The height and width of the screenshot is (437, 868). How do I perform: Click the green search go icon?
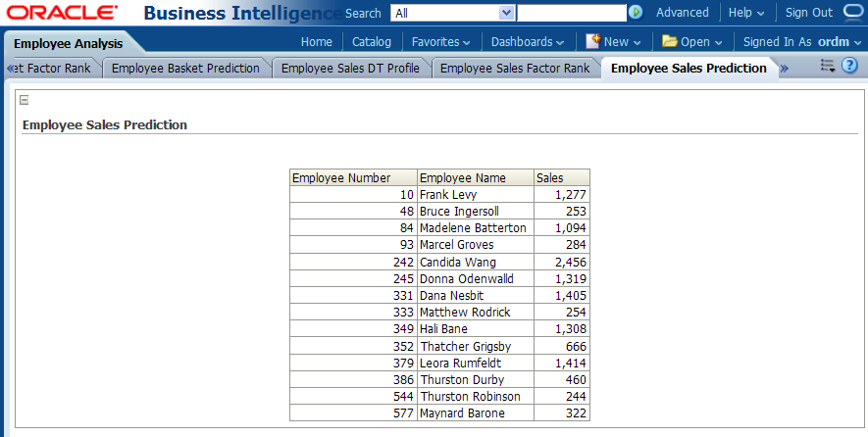click(x=636, y=13)
